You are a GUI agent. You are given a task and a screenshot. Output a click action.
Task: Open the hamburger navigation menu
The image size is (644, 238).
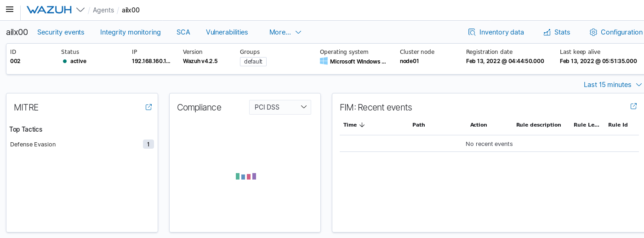[x=10, y=10]
